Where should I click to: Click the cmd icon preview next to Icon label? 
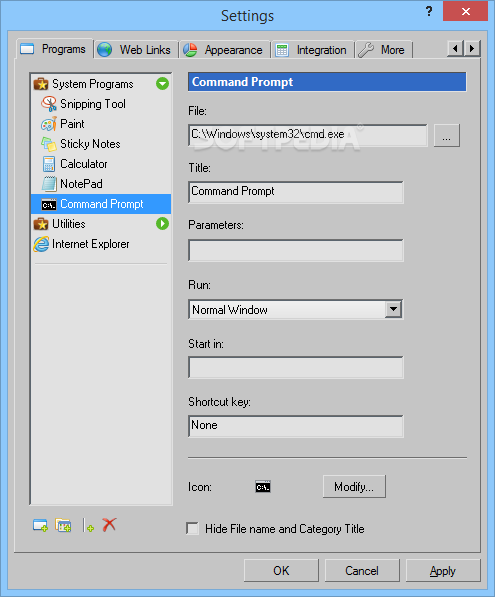coord(263,487)
